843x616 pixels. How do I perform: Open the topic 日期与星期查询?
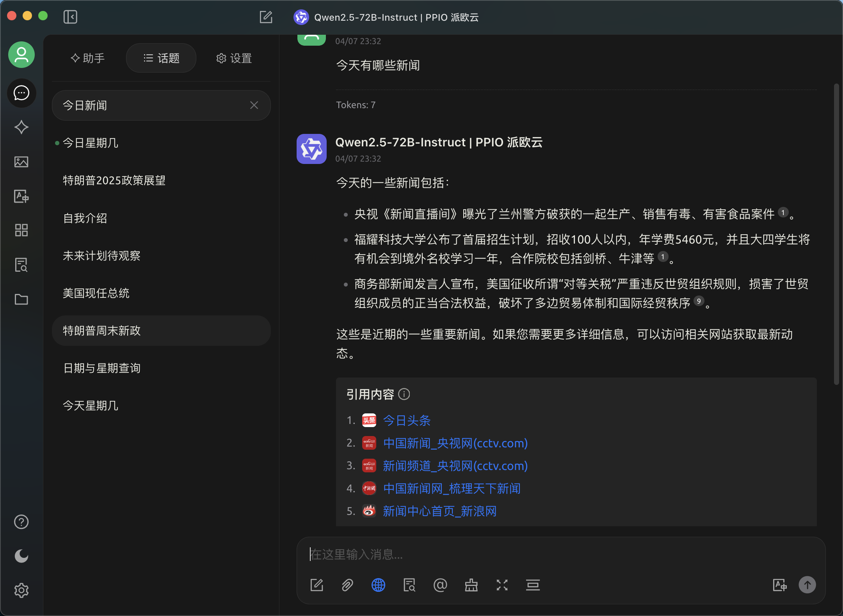(x=161, y=368)
